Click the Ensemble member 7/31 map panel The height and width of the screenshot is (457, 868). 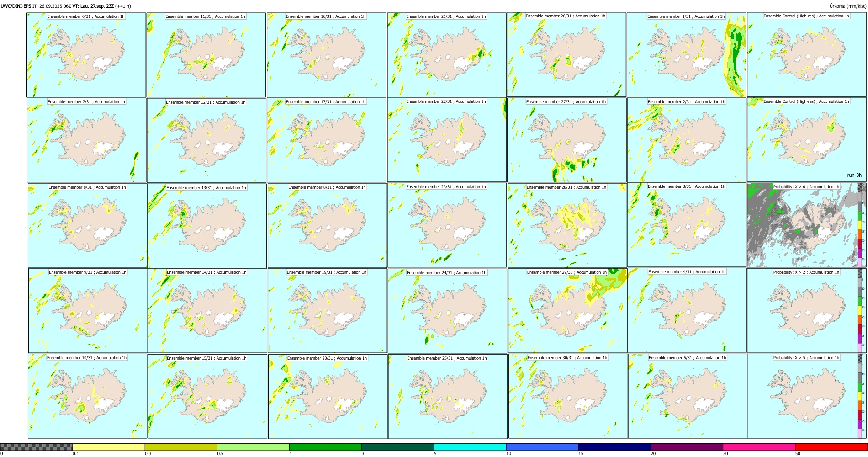(x=87, y=140)
